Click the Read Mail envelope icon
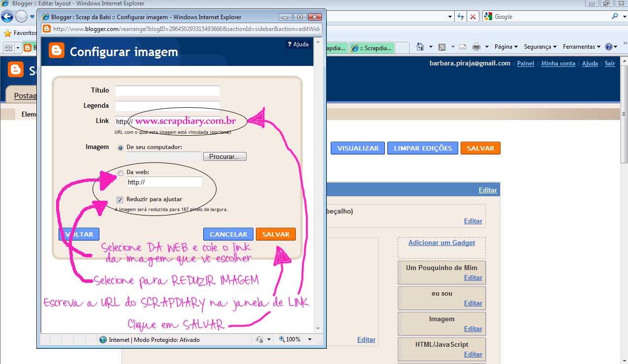The width and height of the screenshot is (628, 364). [463, 47]
